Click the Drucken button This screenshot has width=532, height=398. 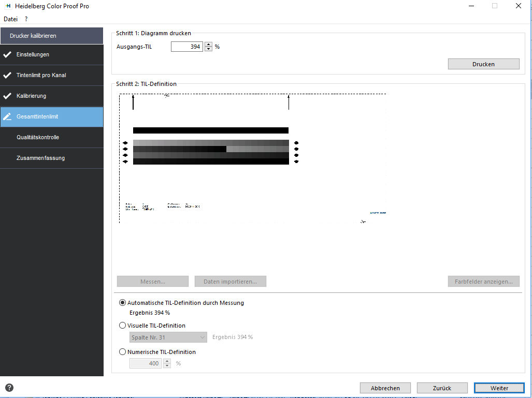coord(483,64)
